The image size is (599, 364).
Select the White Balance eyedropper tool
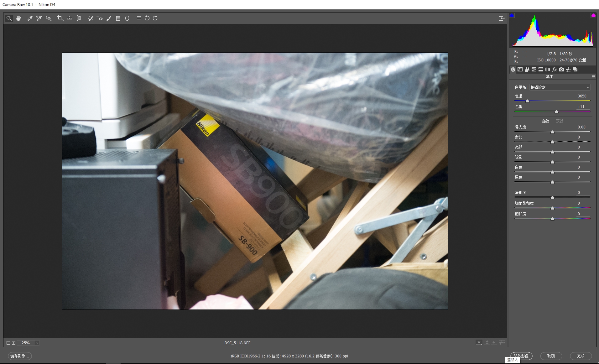click(x=30, y=18)
